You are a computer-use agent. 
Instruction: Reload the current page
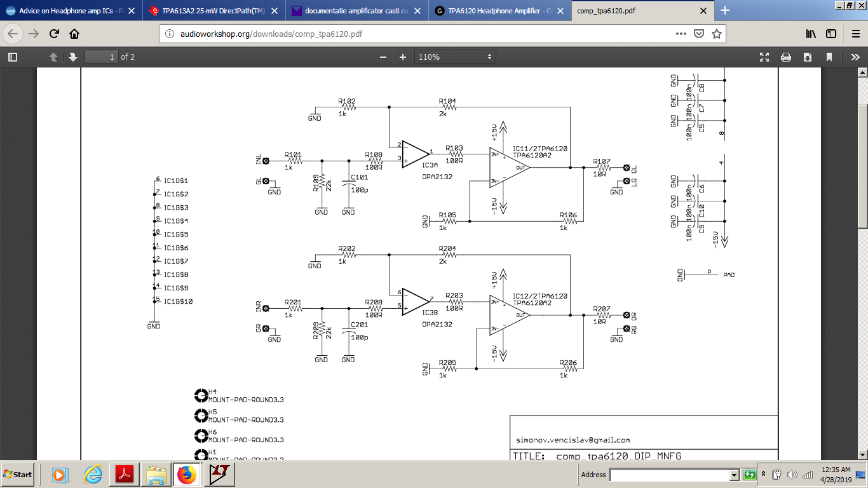point(54,34)
